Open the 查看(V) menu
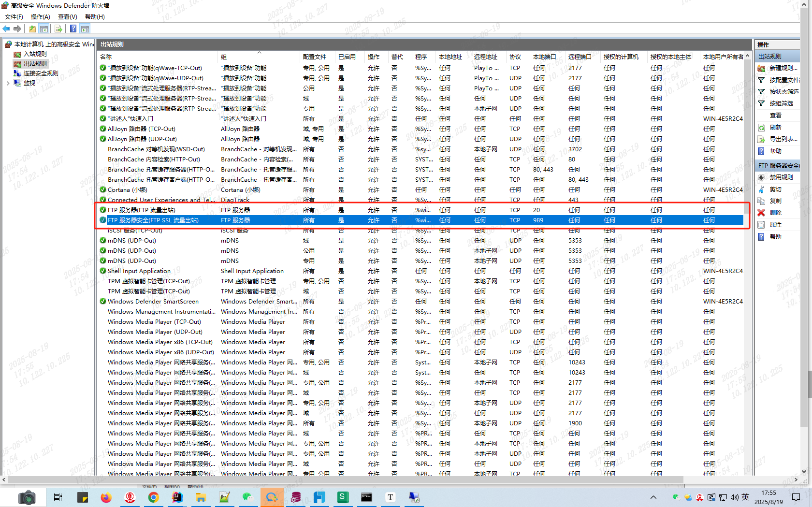Screen dimensions: 812x507 click(x=68, y=17)
